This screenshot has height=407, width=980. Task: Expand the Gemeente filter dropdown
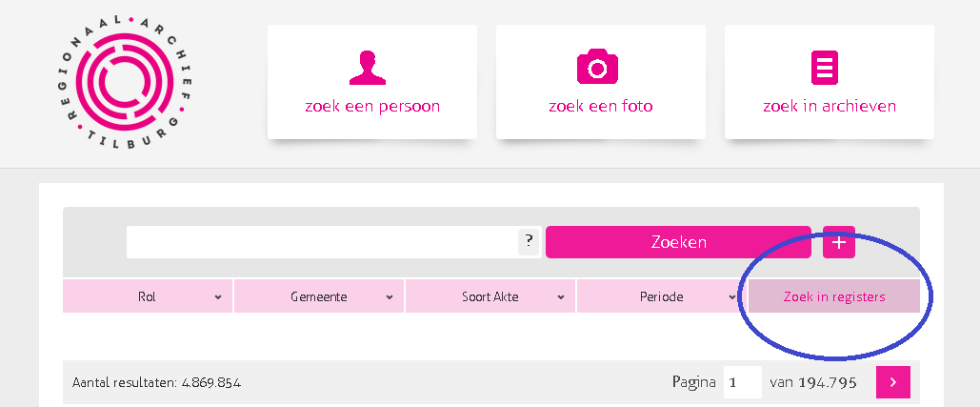319,296
